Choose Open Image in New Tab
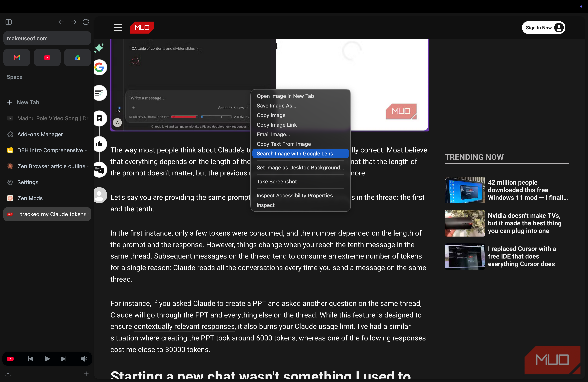Image resolution: width=588 pixels, height=382 pixels. (300, 96)
